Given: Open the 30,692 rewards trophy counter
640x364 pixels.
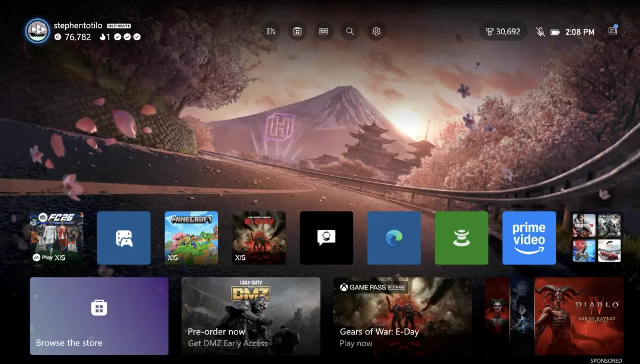Looking at the screenshot, I should point(503,31).
